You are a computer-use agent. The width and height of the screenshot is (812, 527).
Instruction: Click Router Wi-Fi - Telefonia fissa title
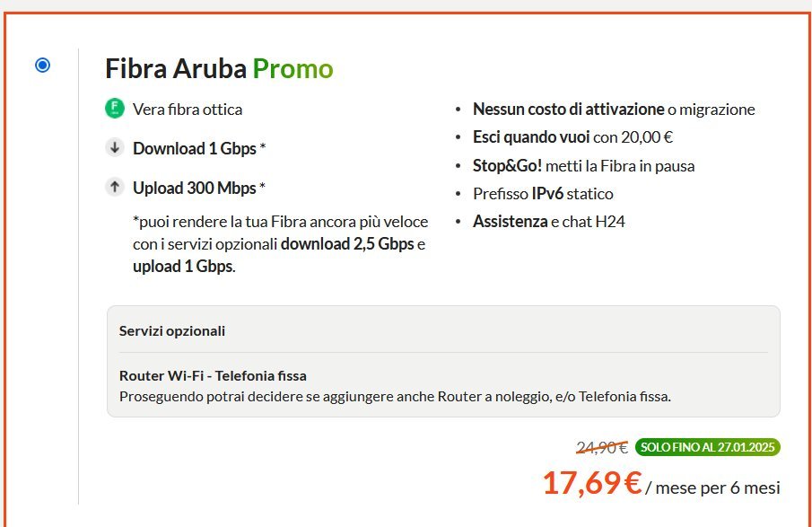tap(213, 375)
